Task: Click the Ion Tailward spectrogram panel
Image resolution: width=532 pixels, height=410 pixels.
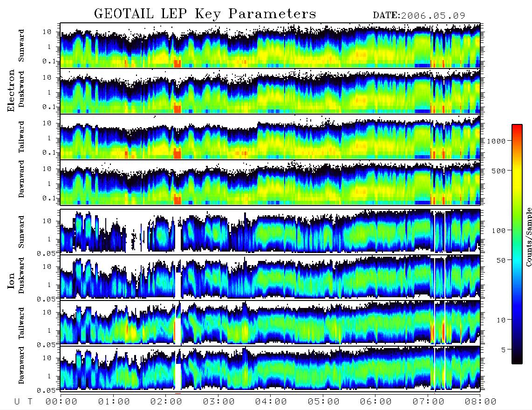Action: click(x=270, y=322)
